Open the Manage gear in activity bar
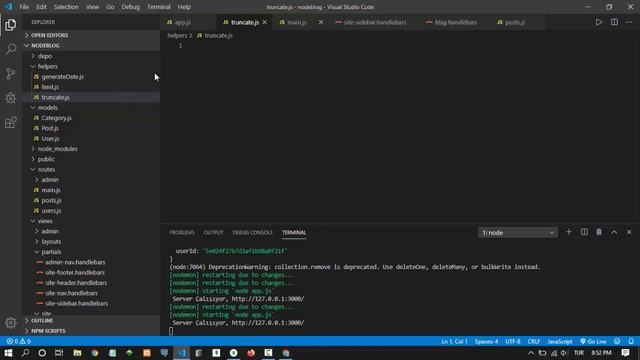Image resolution: width=640 pixels, height=360 pixels. tap(11, 323)
